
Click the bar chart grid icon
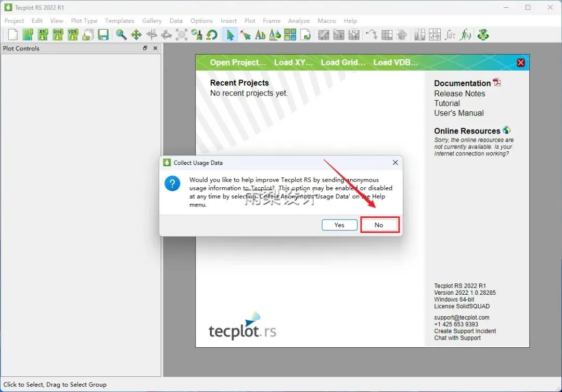point(420,35)
